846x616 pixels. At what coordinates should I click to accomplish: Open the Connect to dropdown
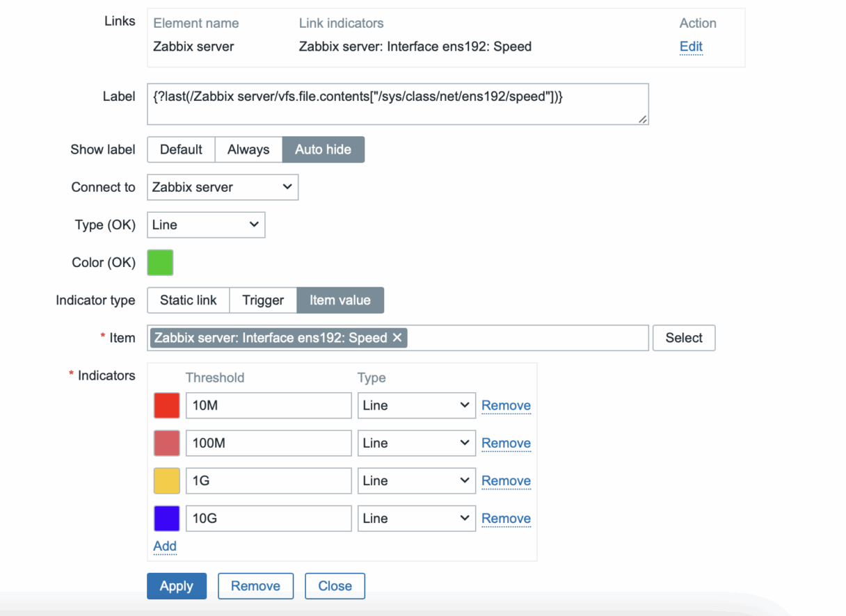[221, 187]
